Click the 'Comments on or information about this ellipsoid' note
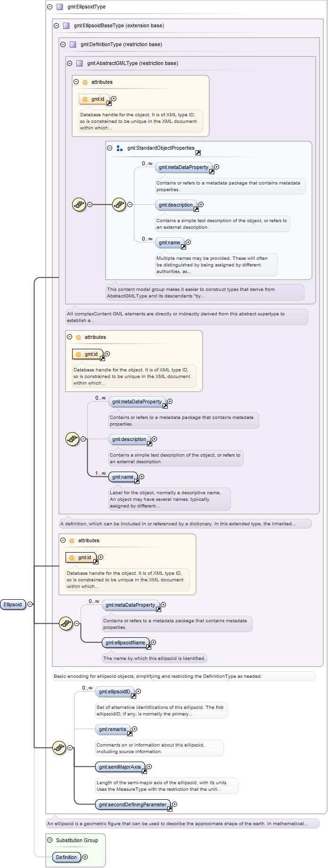The height and width of the screenshot is (868, 328). point(159,748)
